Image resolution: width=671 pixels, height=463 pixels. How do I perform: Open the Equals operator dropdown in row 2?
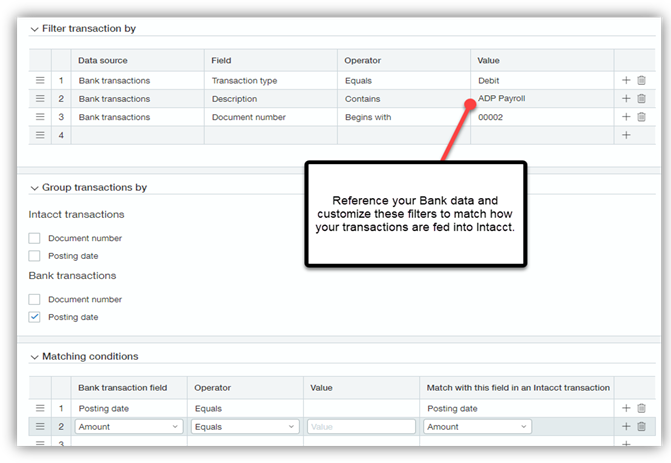pyautogui.click(x=245, y=426)
